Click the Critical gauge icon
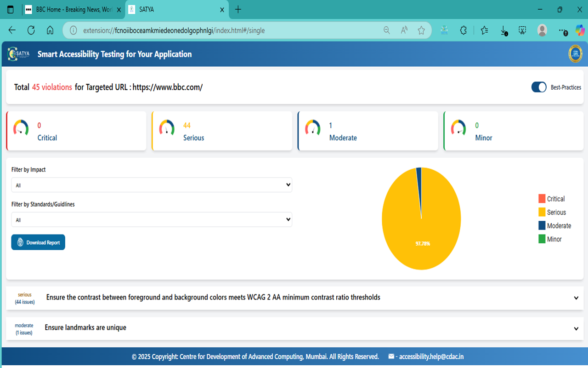Image resolution: width=588 pixels, height=368 pixels. 21,127
